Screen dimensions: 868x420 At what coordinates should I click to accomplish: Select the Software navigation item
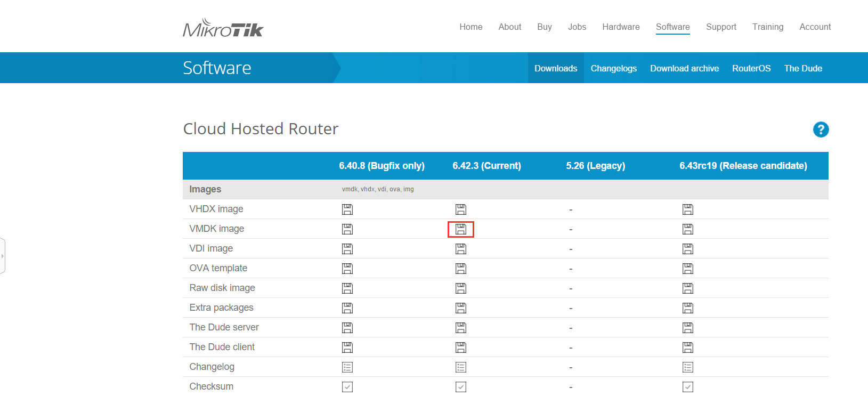pos(673,27)
